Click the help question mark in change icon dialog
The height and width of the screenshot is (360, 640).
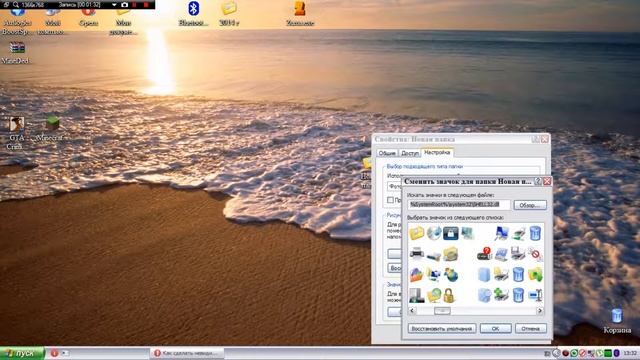(538, 181)
